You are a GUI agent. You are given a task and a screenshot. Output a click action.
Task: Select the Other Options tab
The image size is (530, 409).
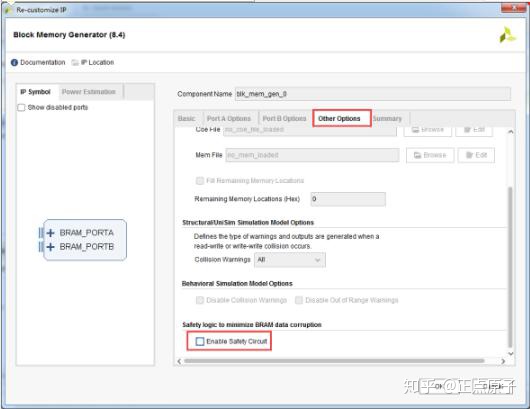pos(339,119)
